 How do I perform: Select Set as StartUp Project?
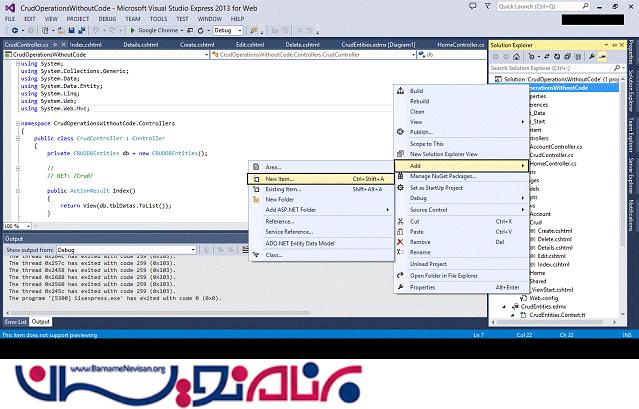(x=461, y=188)
